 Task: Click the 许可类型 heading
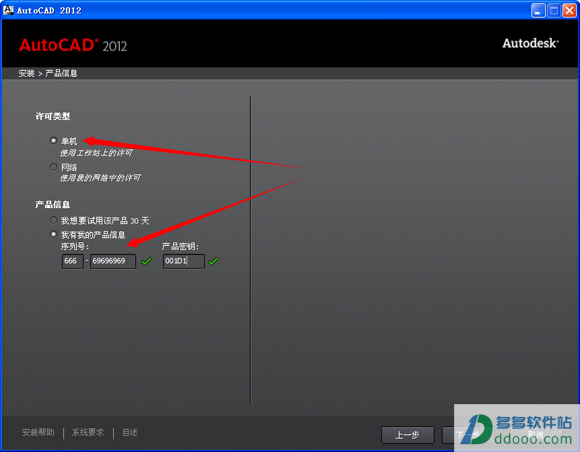[53, 116]
